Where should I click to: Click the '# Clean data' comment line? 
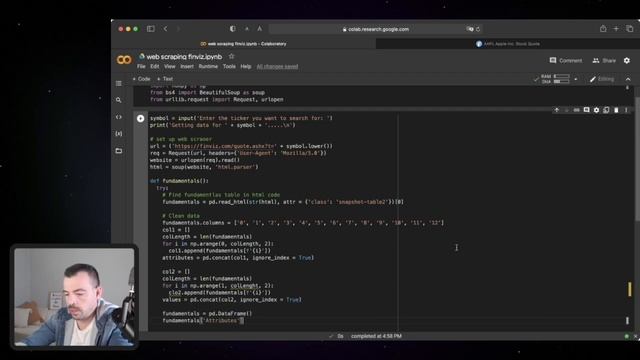coord(181,216)
